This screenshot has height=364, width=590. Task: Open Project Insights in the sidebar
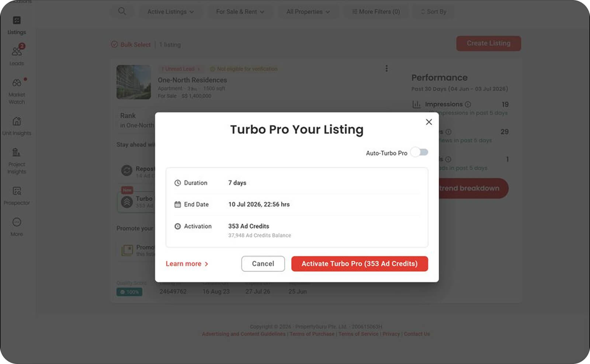coord(17,161)
